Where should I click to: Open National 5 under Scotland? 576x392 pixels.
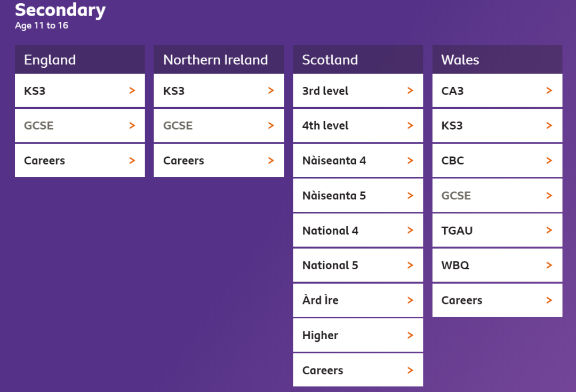pyautogui.click(x=330, y=266)
